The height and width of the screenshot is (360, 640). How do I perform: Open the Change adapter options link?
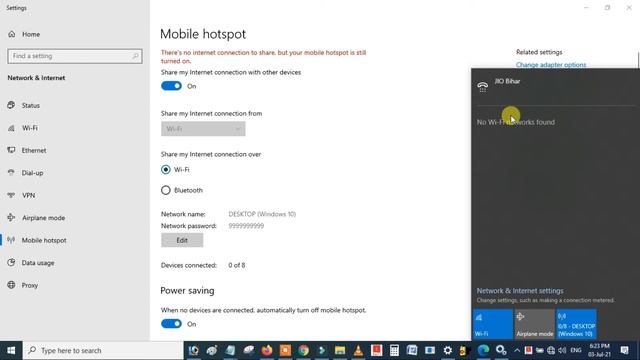coord(551,64)
